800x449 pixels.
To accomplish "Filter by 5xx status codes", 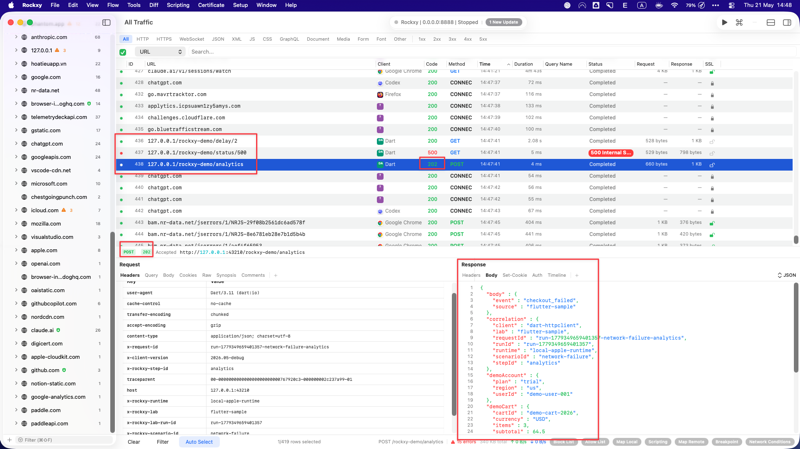I will pos(483,39).
